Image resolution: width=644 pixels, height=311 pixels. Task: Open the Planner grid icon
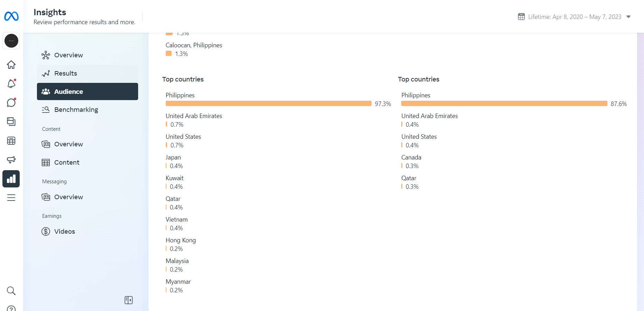(x=11, y=141)
